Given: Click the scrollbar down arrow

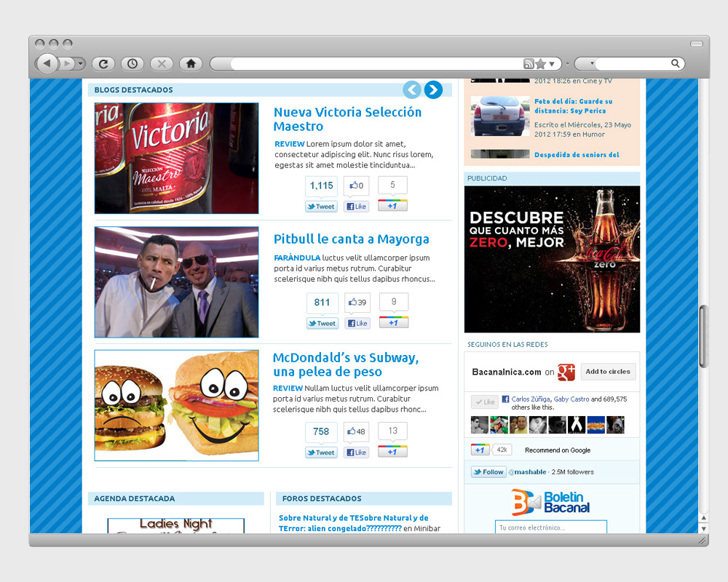Looking at the screenshot, I should [x=704, y=528].
